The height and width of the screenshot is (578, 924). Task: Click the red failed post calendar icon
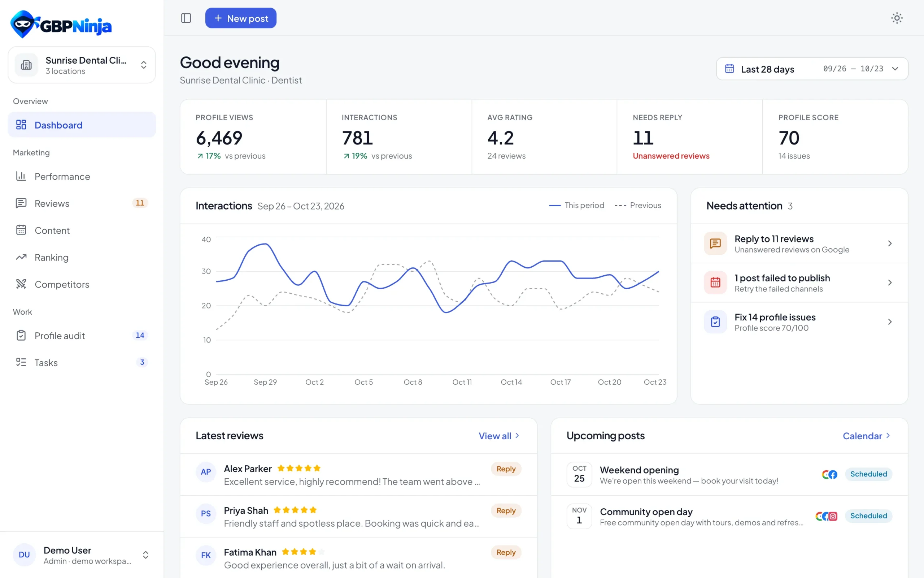715,282
